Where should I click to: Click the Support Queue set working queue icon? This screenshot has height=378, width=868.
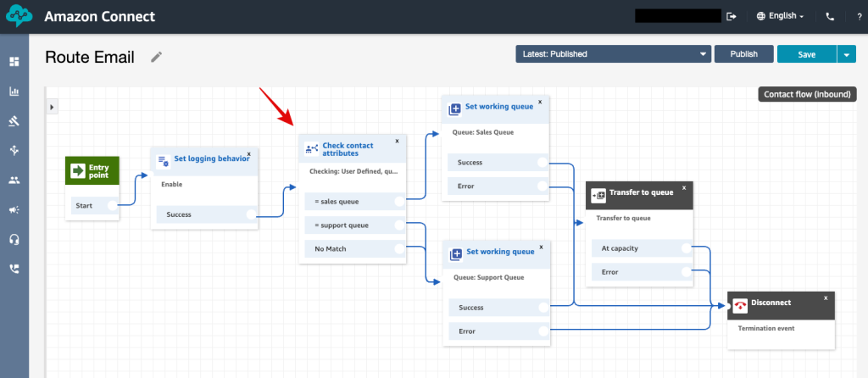(455, 254)
